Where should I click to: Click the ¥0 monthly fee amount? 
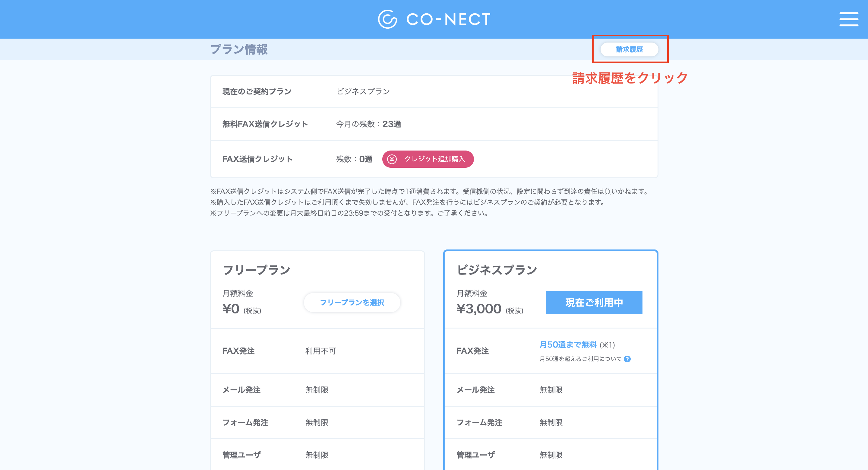tap(231, 309)
